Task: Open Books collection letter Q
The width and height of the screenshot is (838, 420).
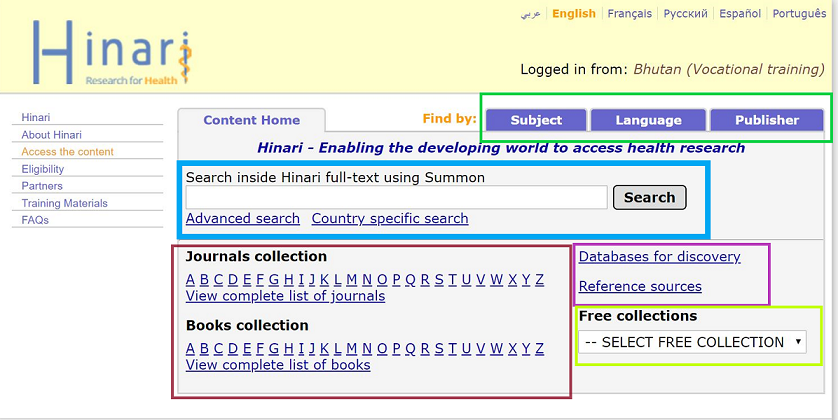Action: tap(410, 348)
